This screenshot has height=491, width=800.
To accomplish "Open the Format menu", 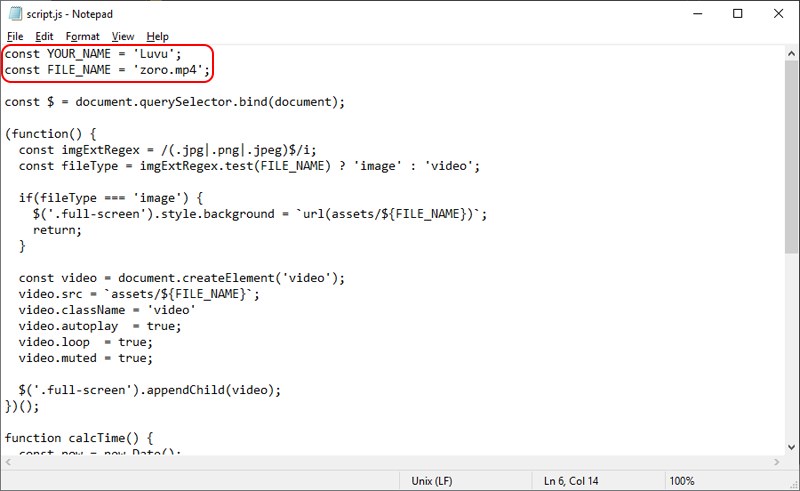I will pyautogui.click(x=82, y=36).
